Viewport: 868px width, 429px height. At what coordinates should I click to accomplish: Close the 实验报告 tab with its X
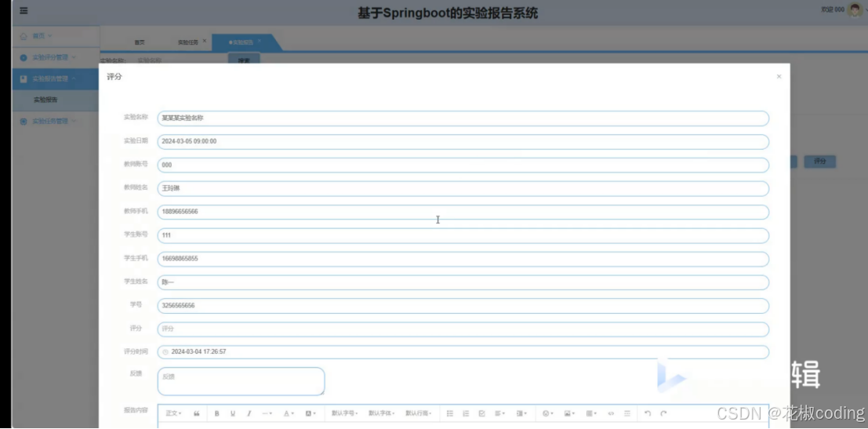pyautogui.click(x=259, y=41)
